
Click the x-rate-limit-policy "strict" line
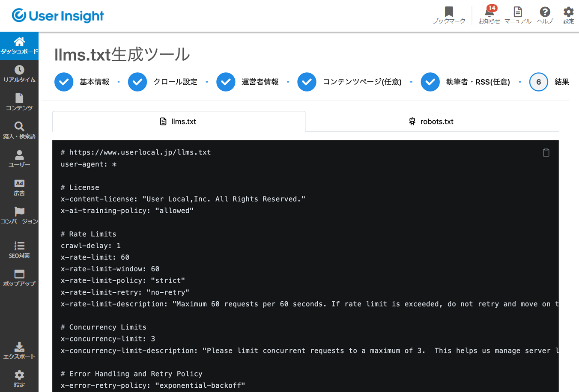(123, 280)
